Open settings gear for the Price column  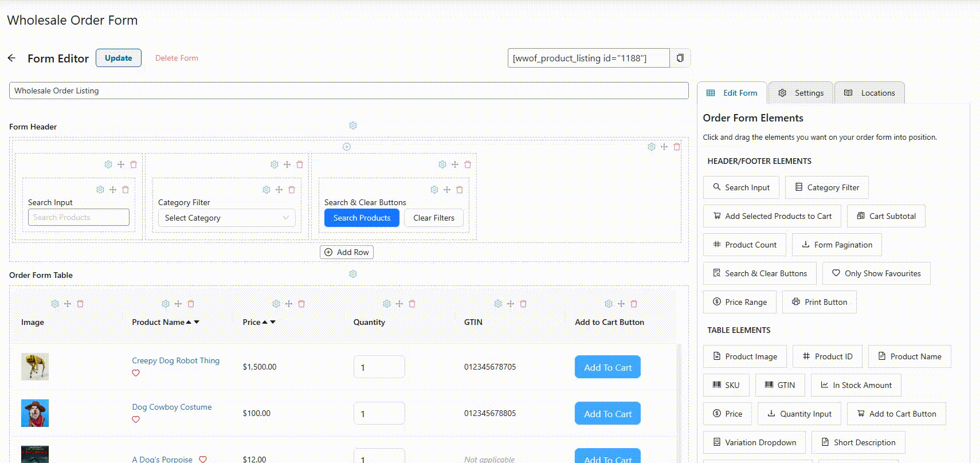pyautogui.click(x=276, y=304)
